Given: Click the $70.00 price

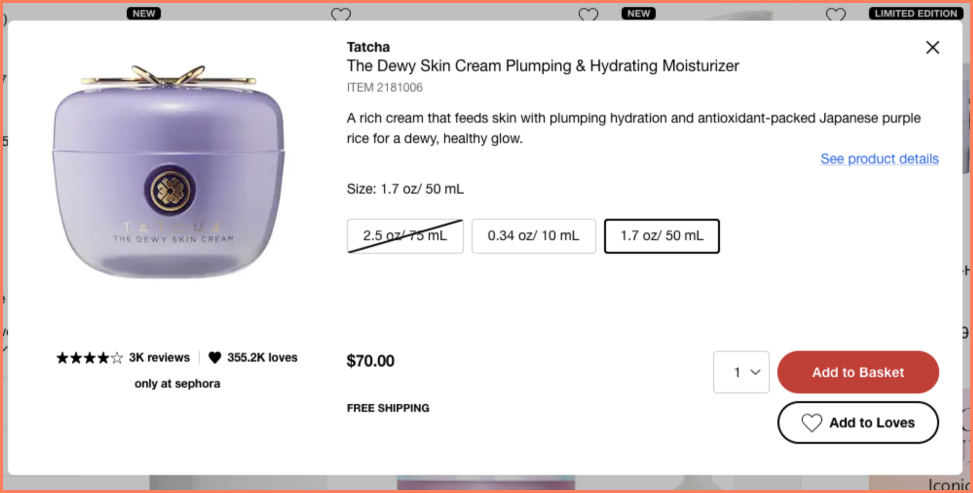Looking at the screenshot, I should 370,361.
